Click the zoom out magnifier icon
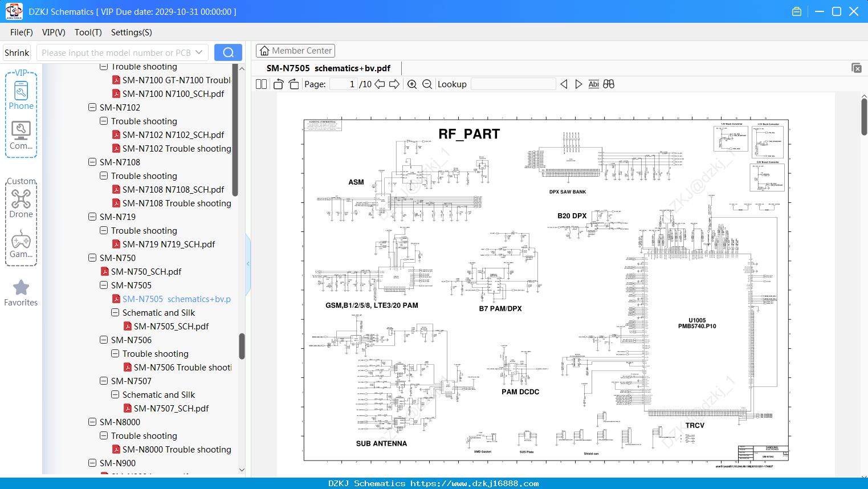This screenshot has height=489, width=868. pyautogui.click(x=427, y=84)
